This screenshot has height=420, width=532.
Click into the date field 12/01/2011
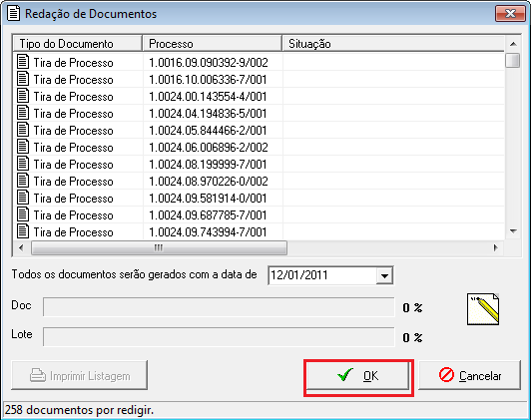322,275
